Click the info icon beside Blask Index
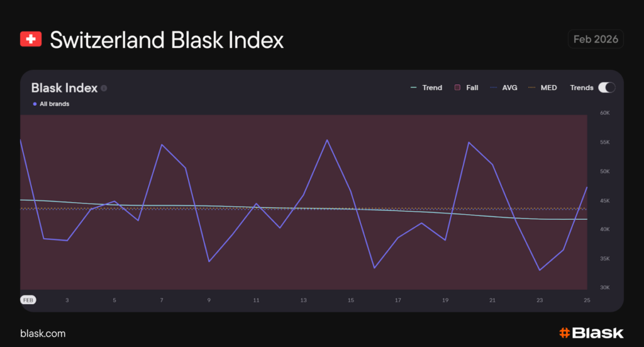Viewport: 644px width, 347px height. [104, 88]
